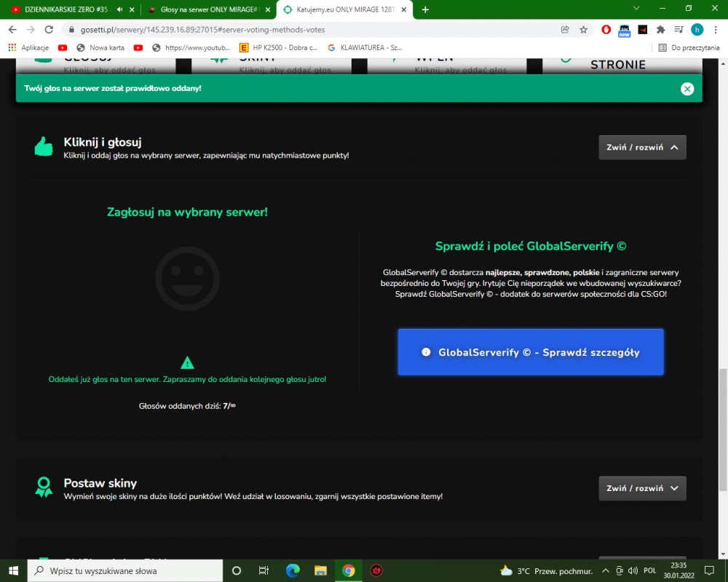Click 'Oddałeś już głos na ten serwer' message
Viewport: 728px width, 582px height.
187,379
